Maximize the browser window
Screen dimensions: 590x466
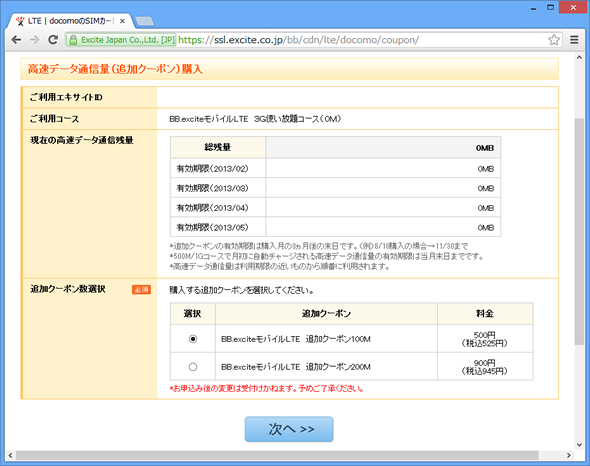tap(550, 8)
